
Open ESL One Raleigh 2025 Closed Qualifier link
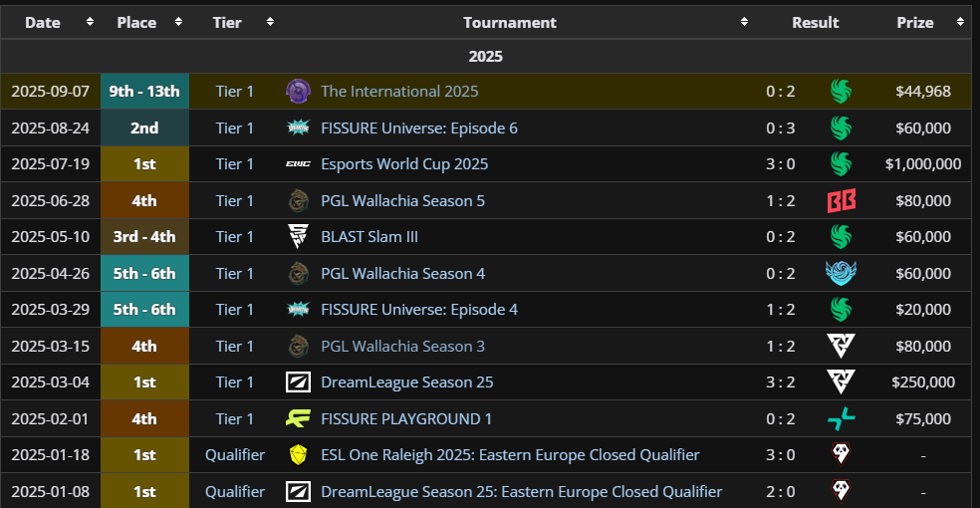(510, 455)
